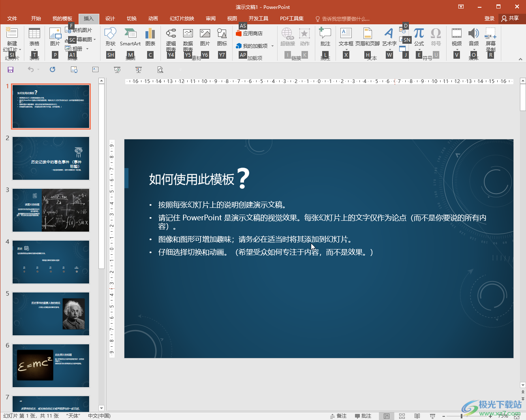
Task: Open 页眉和页脚 header and footer
Action: point(368,37)
